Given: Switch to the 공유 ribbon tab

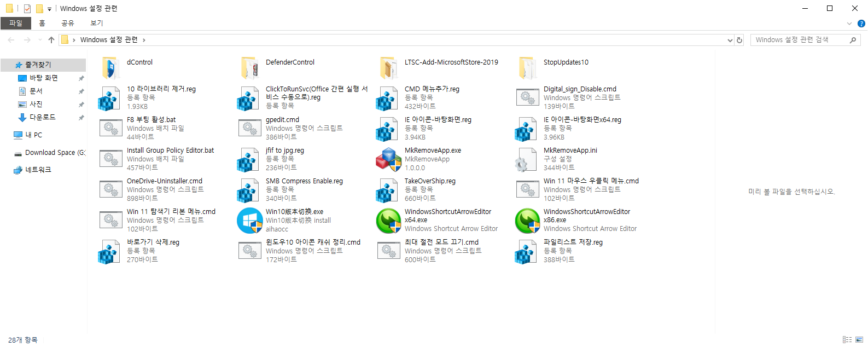Looking at the screenshot, I should point(68,23).
